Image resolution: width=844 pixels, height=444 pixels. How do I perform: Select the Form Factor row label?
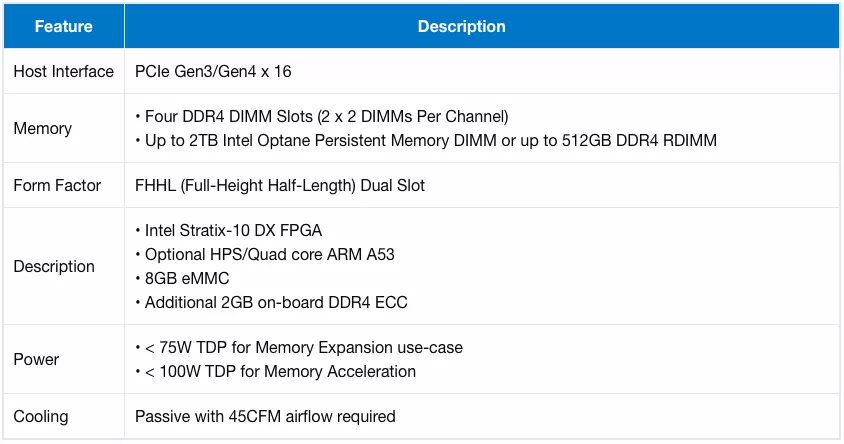tap(57, 186)
